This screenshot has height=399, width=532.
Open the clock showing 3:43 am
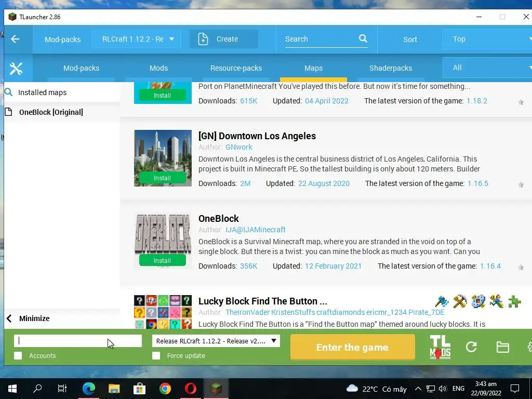point(486,389)
